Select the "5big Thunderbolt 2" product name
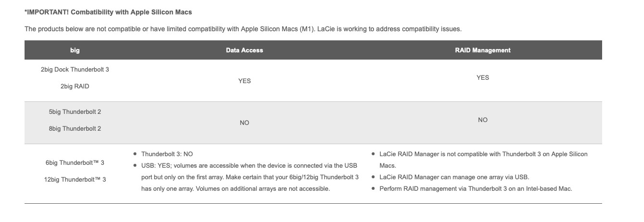 75,112
